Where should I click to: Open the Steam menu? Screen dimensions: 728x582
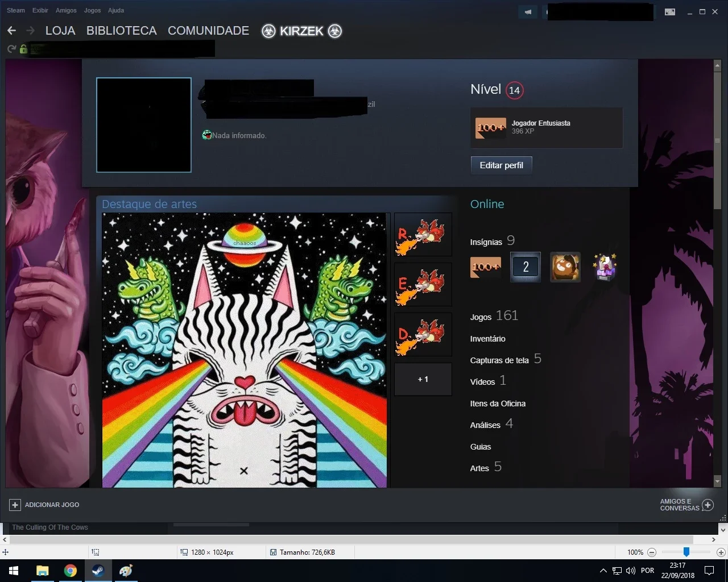[16, 10]
